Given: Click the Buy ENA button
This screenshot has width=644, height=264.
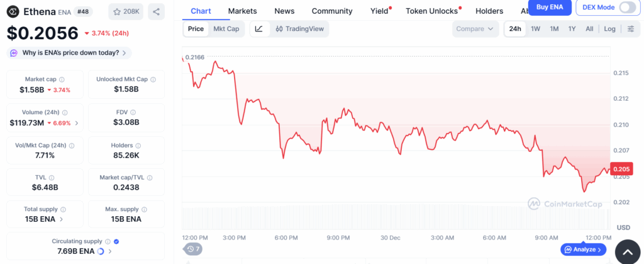Looking at the screenshot, I should 549,7.
